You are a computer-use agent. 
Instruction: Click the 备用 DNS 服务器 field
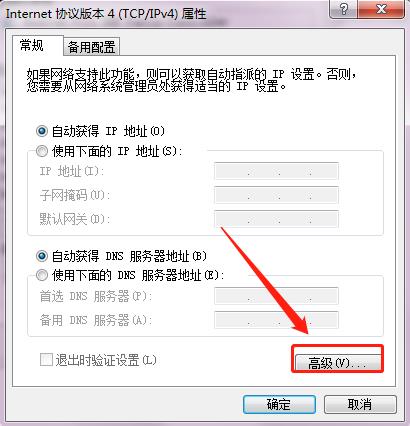coord(276,320)
